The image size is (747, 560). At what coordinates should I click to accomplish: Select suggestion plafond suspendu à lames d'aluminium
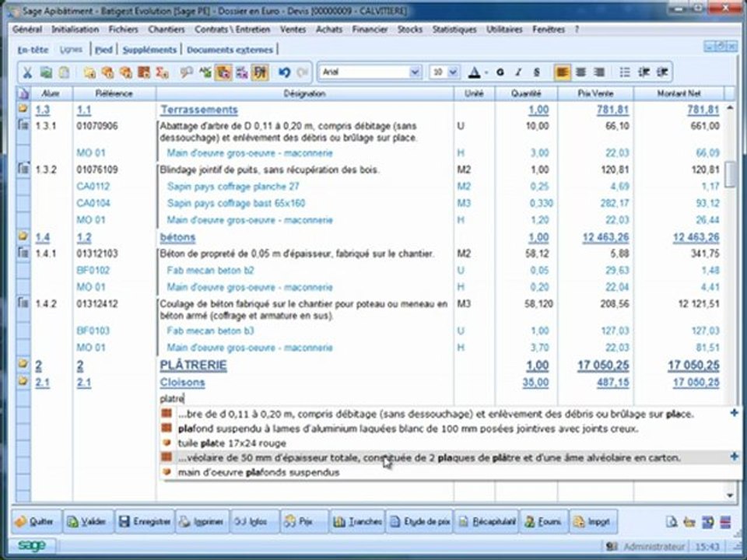pyautogui.click(x=407, y=429)
